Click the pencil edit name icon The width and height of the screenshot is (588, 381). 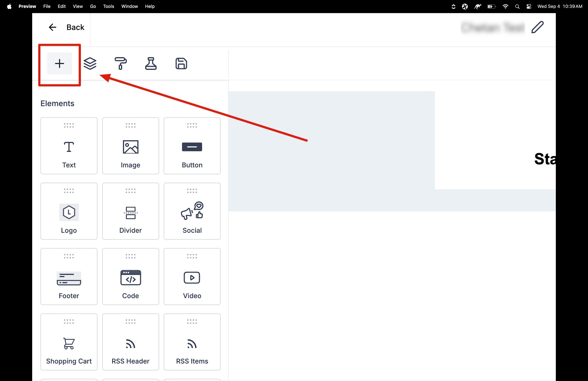click(538, 27)
